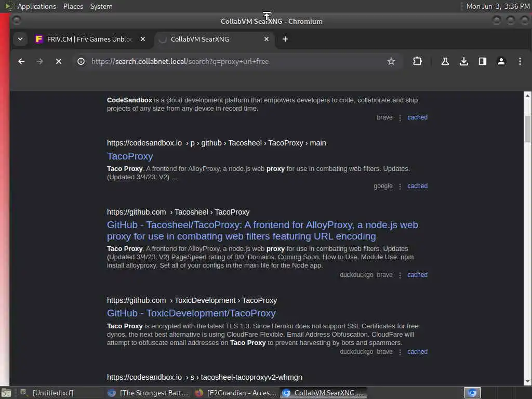Go back with the browser back arrow
Viewport: 532px width, 399px height.
(21, 61)
